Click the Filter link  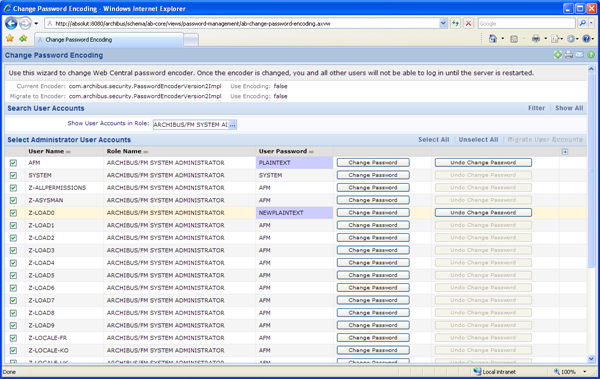click(x=536, y=108)
